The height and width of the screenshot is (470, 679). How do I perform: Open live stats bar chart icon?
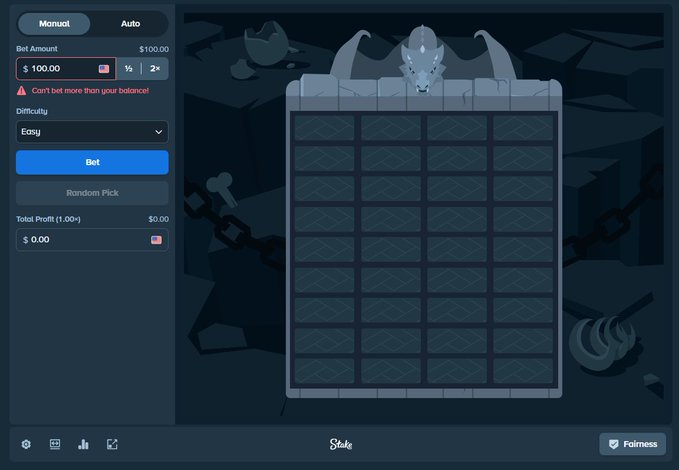[x=83, y=444]
